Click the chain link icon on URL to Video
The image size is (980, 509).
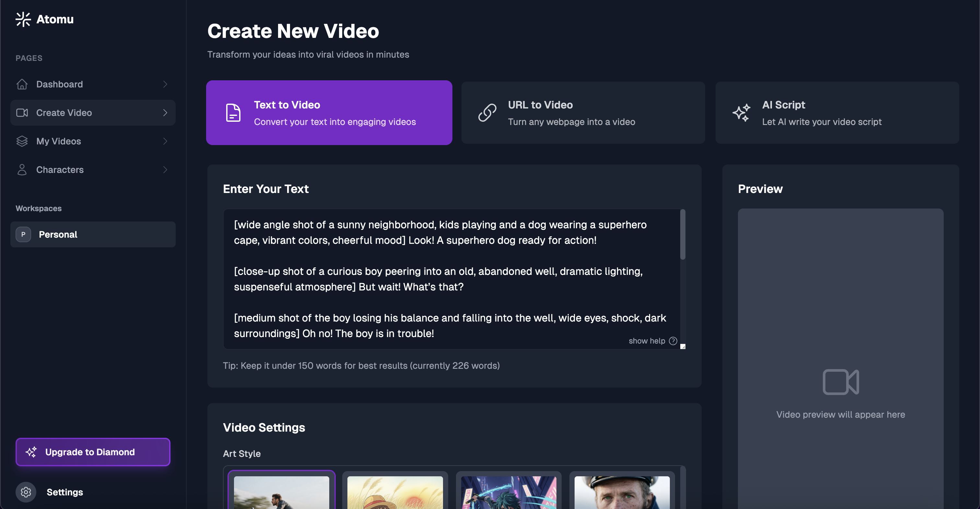click(x=487, y=113)
